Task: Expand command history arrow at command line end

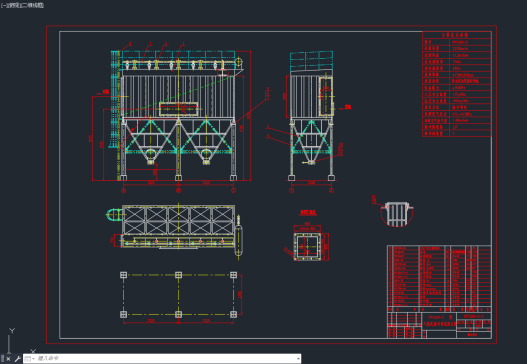Action: tap(298, 359)
